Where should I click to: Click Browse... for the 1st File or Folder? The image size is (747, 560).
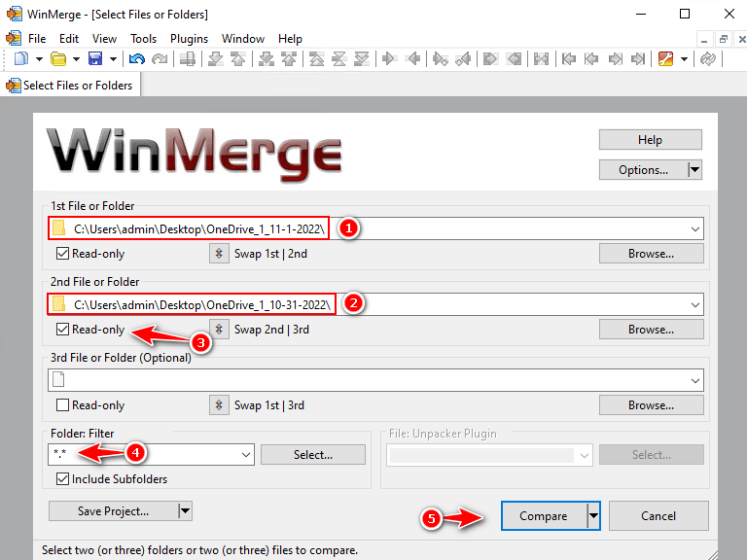[x=652, y=254]
